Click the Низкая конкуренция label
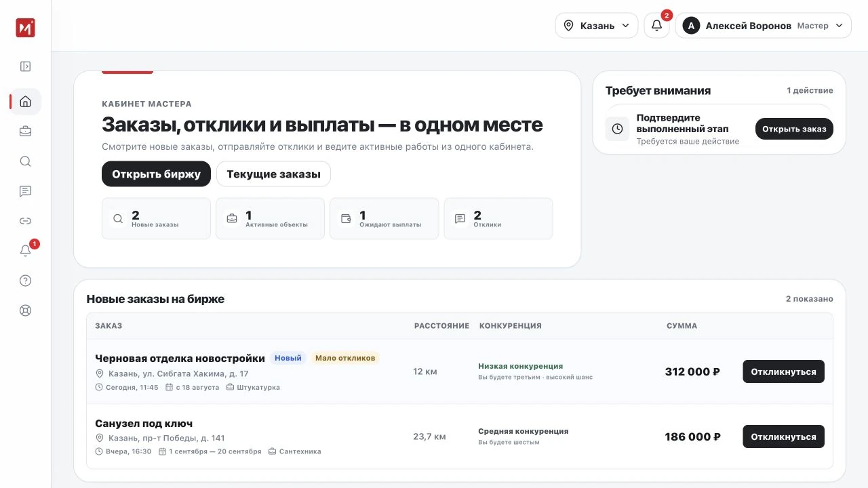Image resolution: width=868 pixels, height=488 pixels. pos(521,366)
